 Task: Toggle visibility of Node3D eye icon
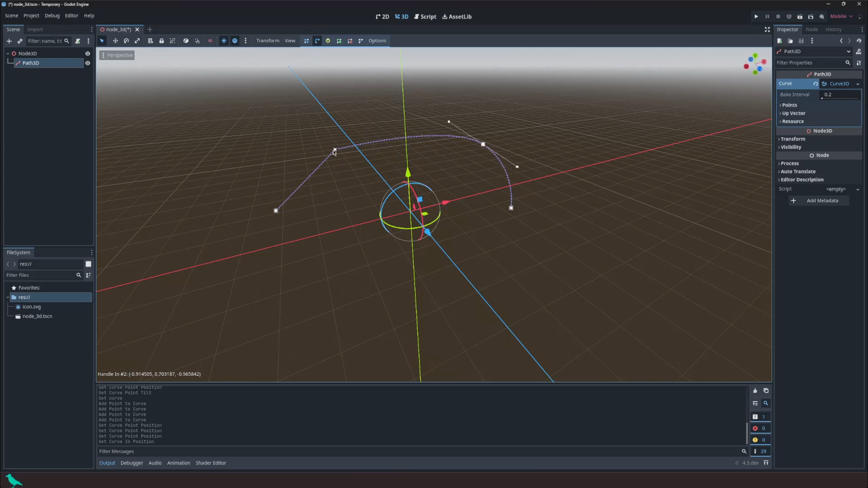pyautogui.click(x=87, y=53)
